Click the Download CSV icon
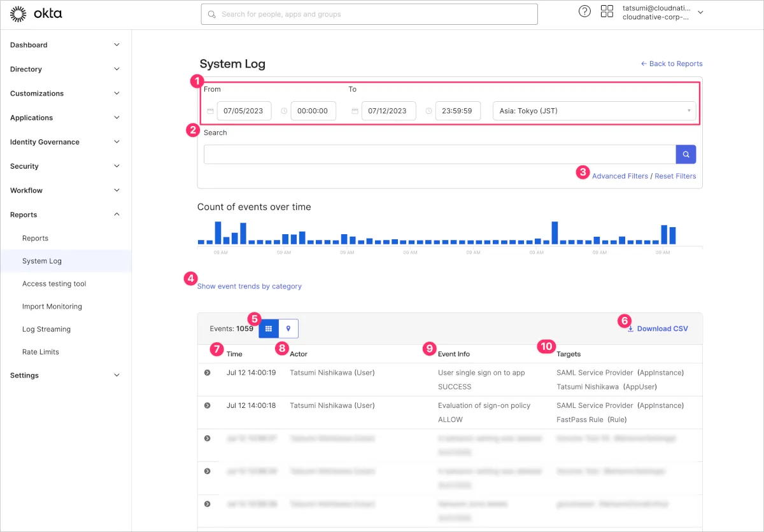 click(630, 329)
